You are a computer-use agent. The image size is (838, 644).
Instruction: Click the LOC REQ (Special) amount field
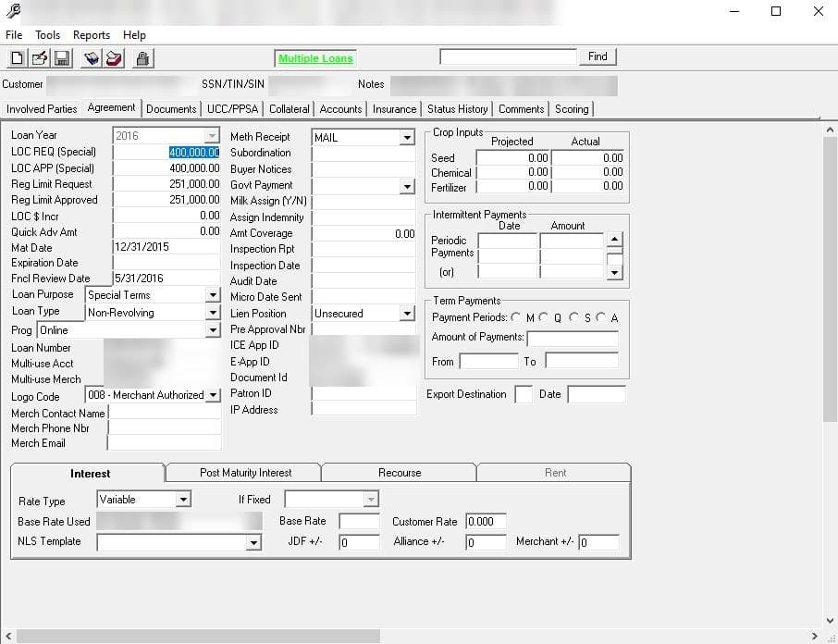166,153
